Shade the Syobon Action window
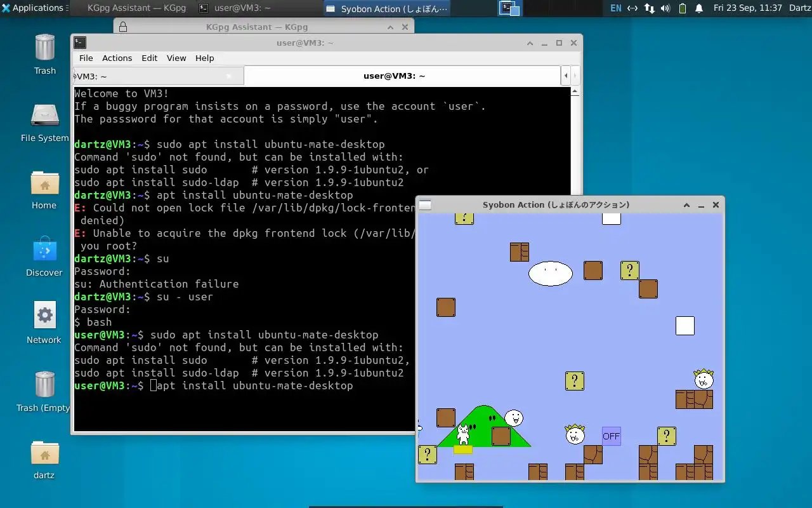The width and height of the screenshot is (812, 508). pos(686,205)
